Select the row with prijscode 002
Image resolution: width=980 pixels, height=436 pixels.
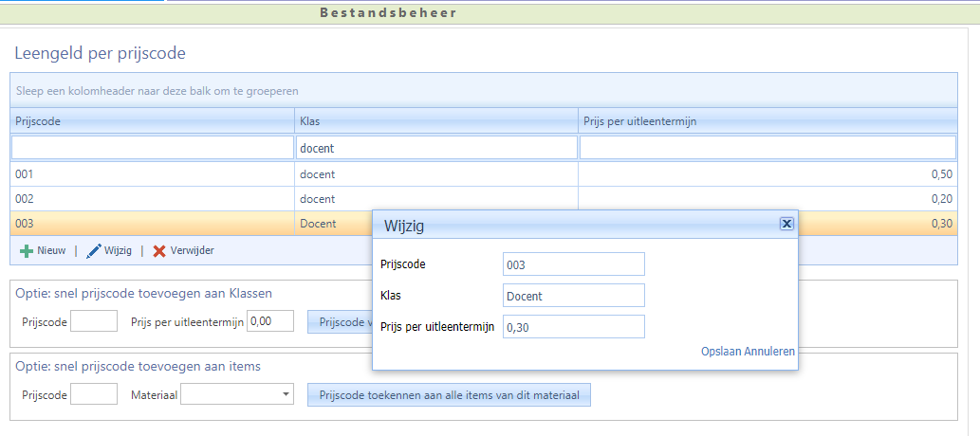pos(152,199)
